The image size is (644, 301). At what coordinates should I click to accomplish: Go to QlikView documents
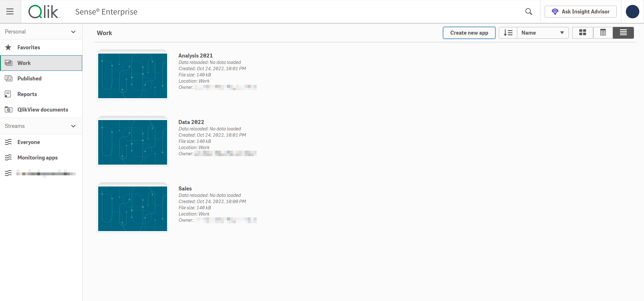(x=43, y=110)
